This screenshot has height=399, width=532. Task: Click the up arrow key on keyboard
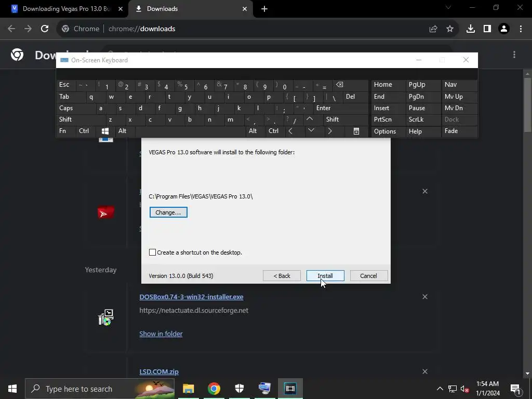click(310, 119)
